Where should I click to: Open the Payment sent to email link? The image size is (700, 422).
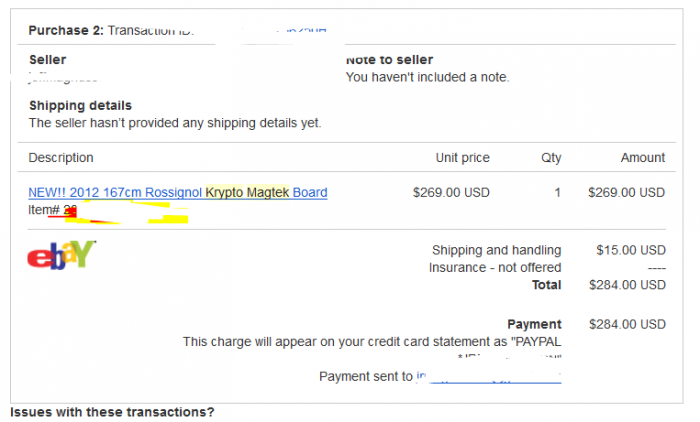(x=488, y=377)
